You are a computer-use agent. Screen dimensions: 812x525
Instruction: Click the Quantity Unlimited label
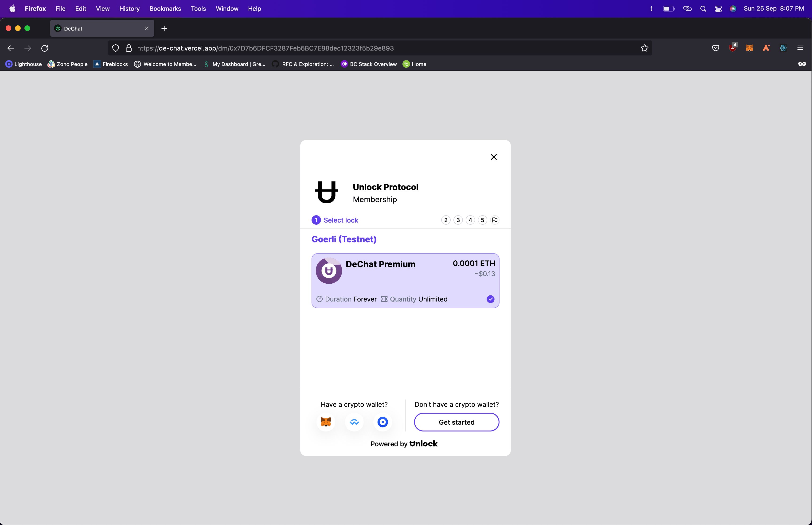414,299
